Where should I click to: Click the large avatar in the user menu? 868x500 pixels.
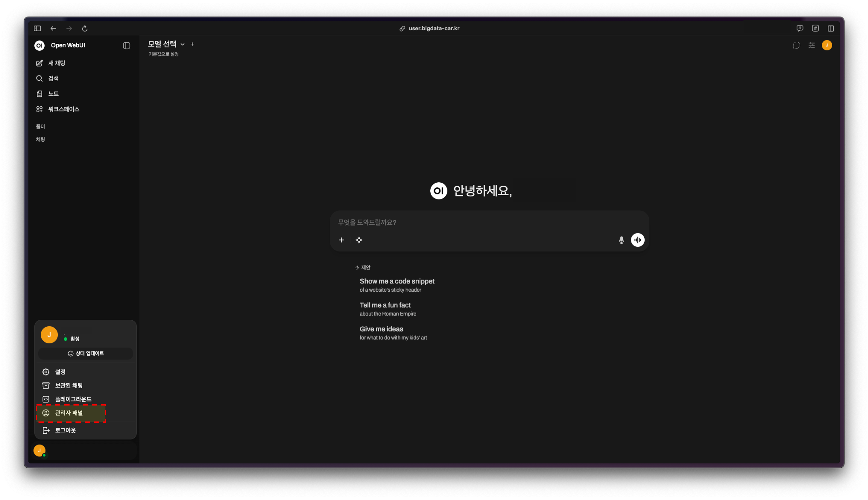click(49, 335)
